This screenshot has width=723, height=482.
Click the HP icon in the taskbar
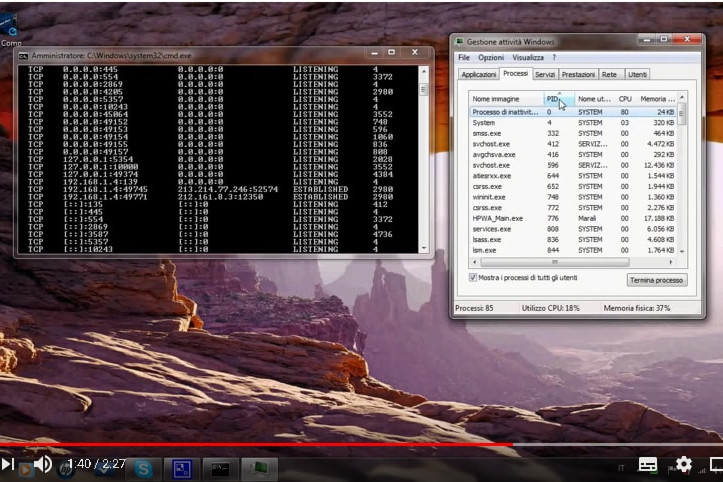click(66, 470)
